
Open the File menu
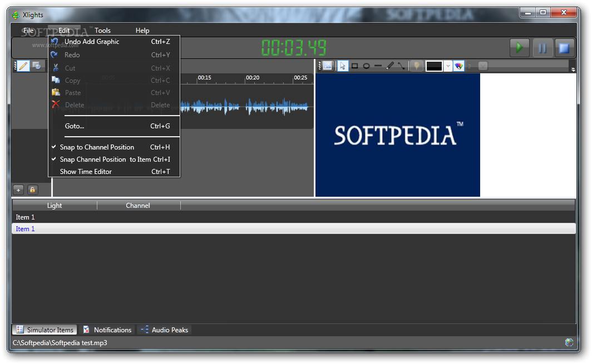click(28, 31)
